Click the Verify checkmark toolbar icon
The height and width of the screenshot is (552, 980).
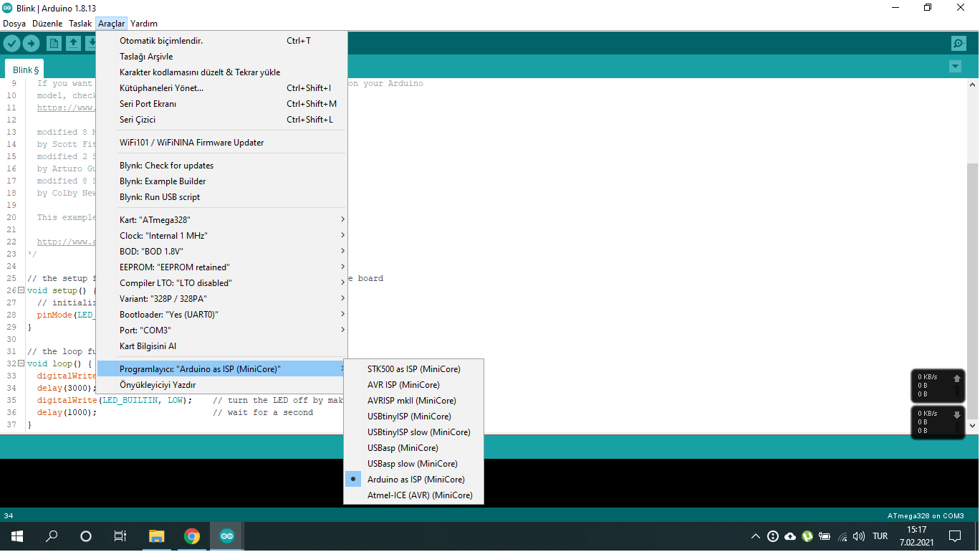coord(11,44)
